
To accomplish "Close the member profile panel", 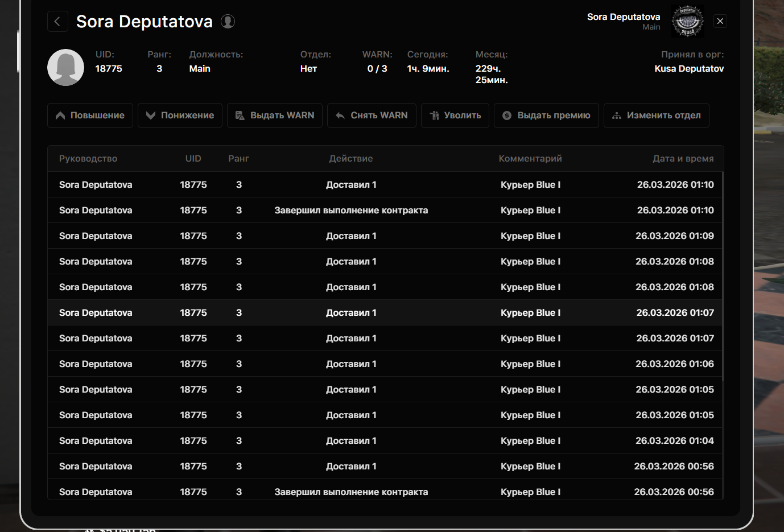I will [x=720, y=21].
